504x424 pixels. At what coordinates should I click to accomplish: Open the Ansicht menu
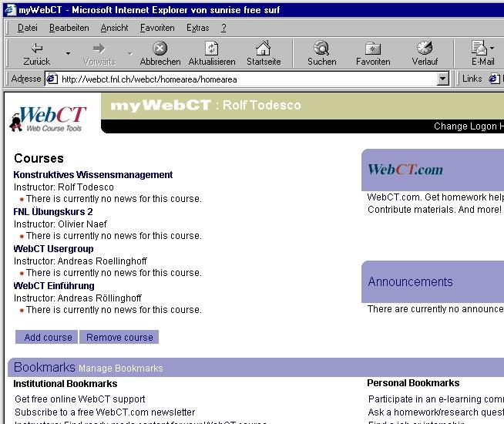coord(114,28)
